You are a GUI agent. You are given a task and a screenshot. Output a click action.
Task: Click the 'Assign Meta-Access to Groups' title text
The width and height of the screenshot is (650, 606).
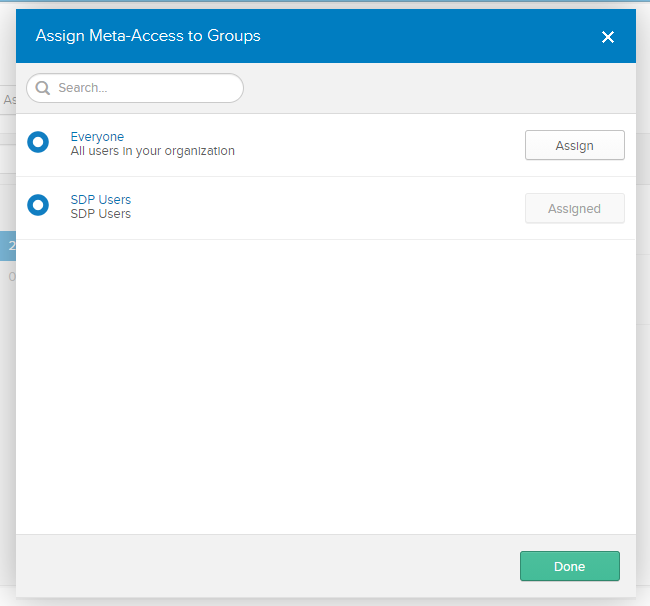(148, 36)
